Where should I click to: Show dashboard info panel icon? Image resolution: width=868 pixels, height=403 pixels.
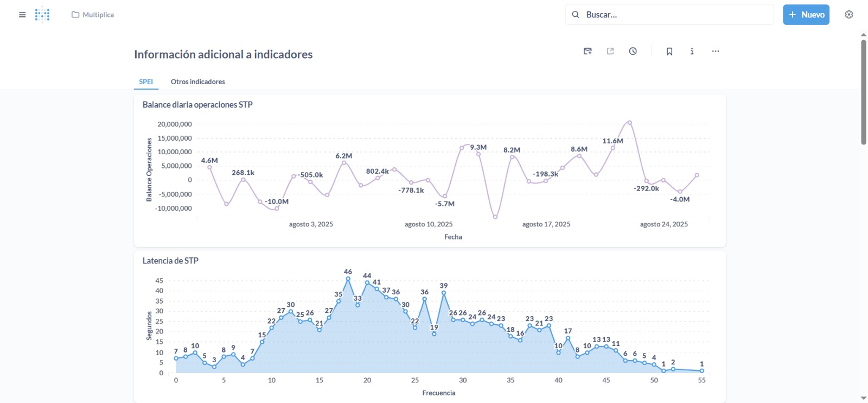692,51
